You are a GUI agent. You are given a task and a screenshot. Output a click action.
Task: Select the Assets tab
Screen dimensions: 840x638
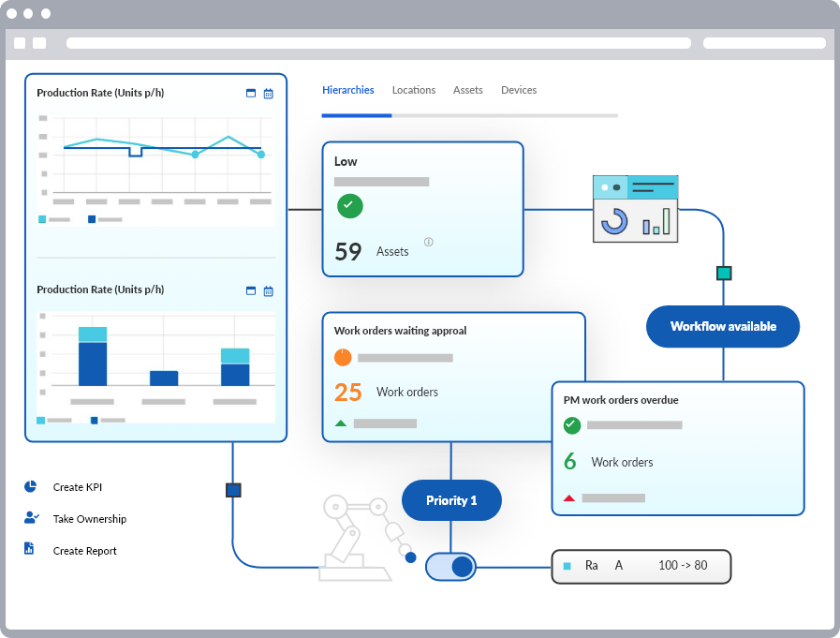click(x=467, y=90)
